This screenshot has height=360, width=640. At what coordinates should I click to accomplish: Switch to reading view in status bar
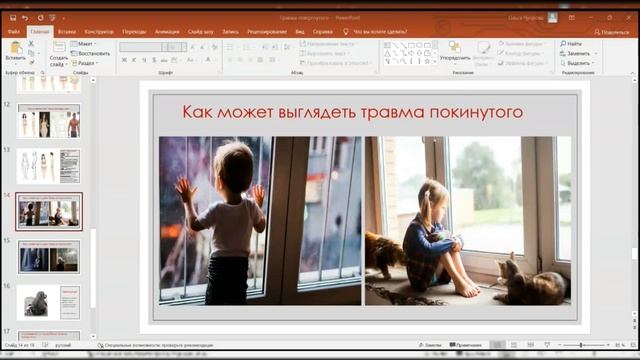(530, 345)
